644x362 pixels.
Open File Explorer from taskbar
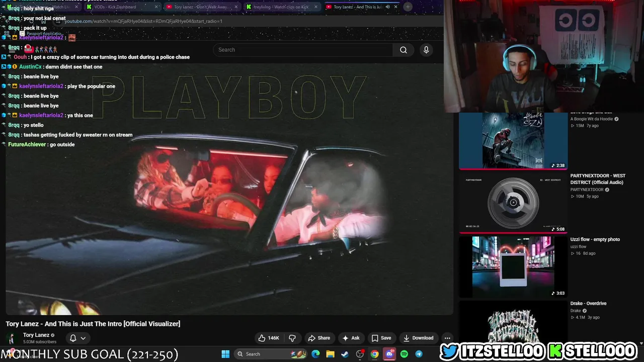pos(330,354)
